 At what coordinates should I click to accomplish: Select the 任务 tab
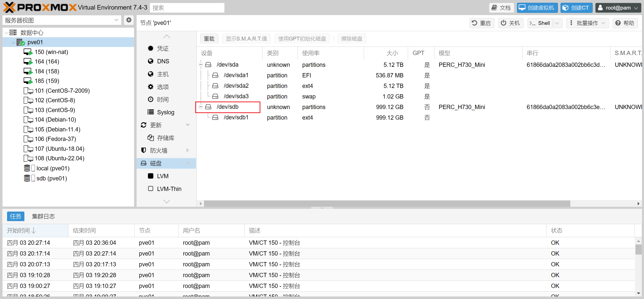click(x=16, y=216)
